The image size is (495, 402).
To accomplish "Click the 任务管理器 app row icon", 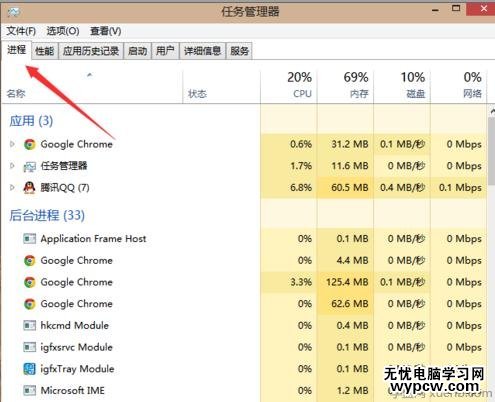I will (x=30, y=166).
